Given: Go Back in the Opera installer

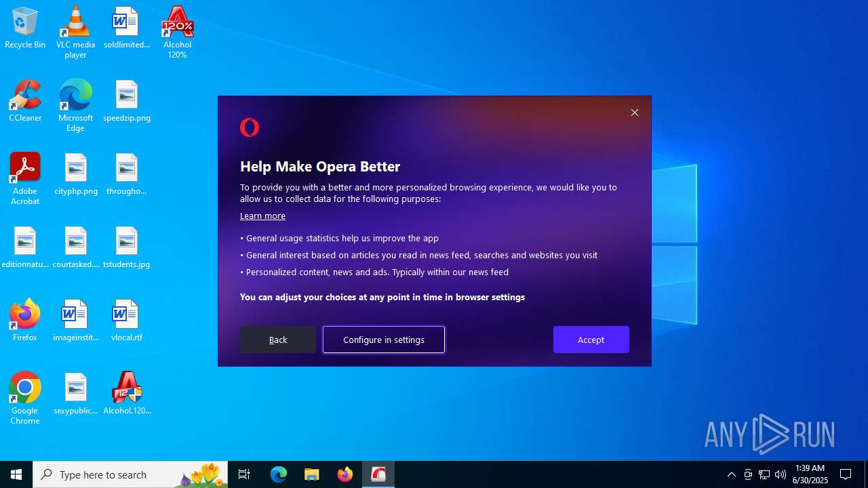Looking at the screenshot, I should pos(278,340).
